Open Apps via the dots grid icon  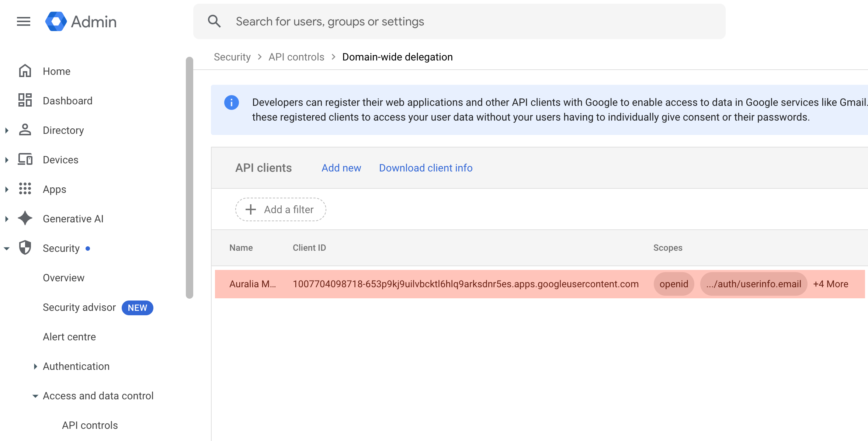point(25,189)
